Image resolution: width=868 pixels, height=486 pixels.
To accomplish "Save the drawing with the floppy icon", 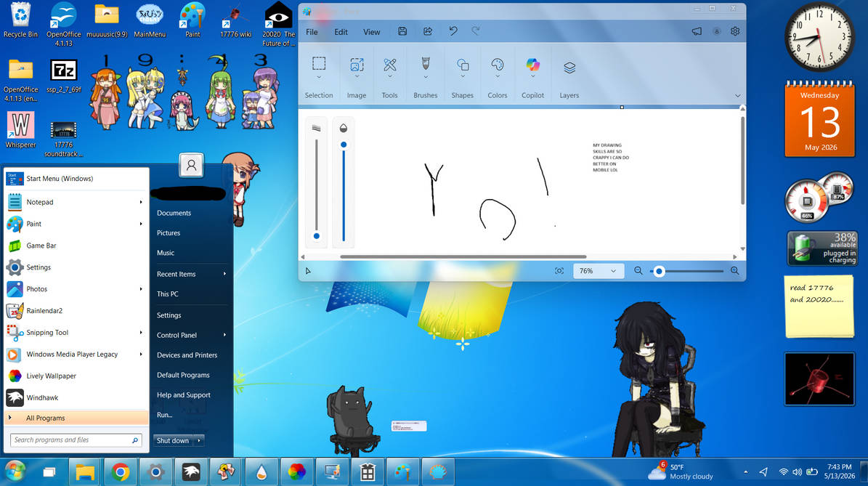I will (402, 31).
